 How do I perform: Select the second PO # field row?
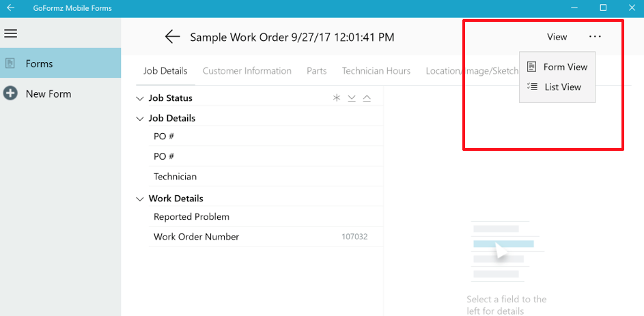266,156
